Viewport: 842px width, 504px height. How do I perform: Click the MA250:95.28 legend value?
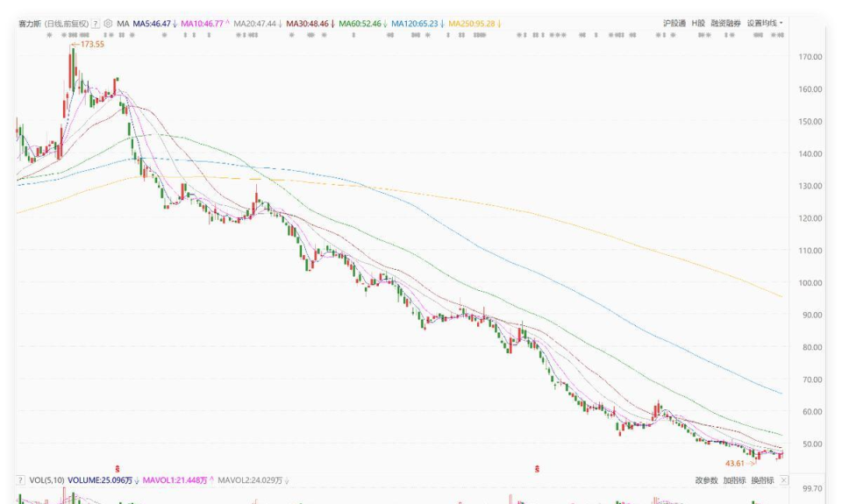pyautogui.click(x=472, y=24)
